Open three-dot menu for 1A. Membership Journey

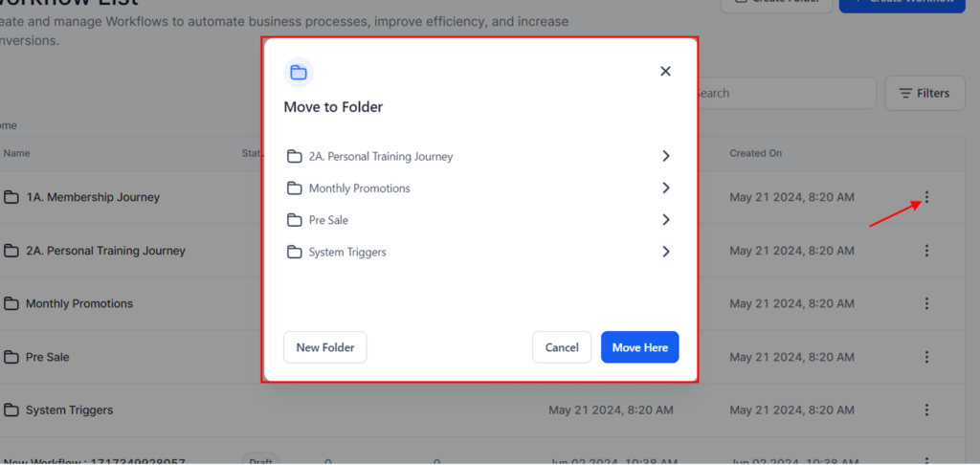tap(925, 197)
